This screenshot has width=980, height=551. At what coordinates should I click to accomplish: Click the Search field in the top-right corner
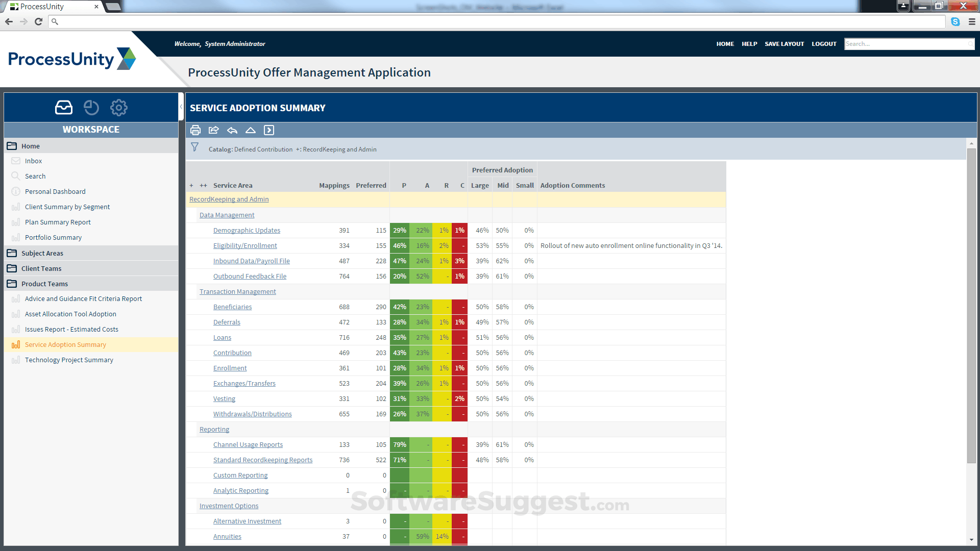click(909, 44)
